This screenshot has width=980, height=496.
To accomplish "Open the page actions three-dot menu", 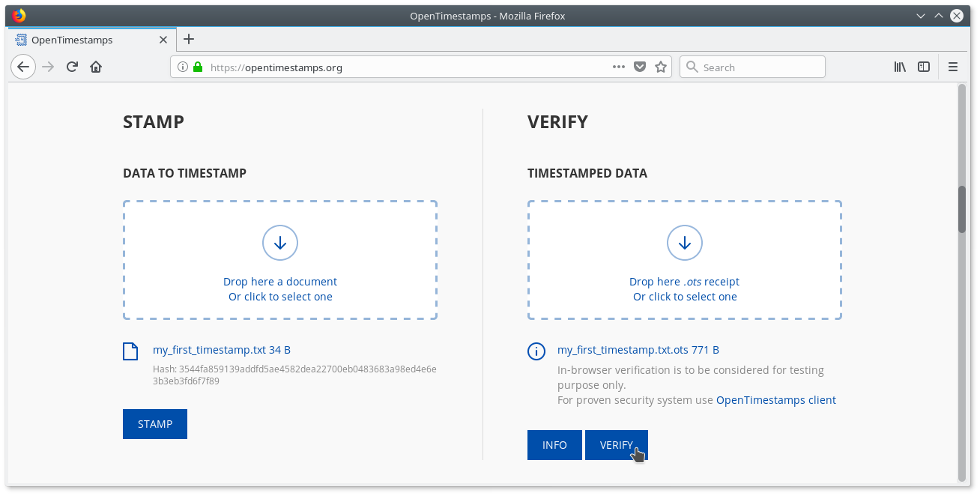I will pos(619,67).
